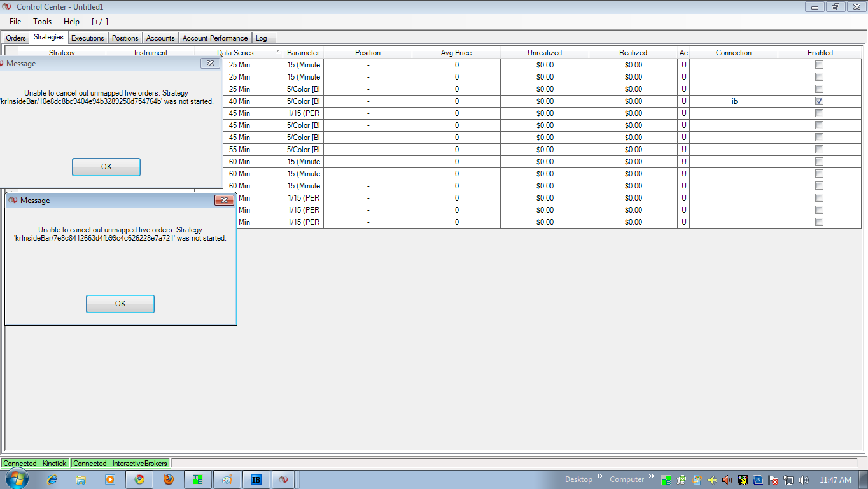Click the green grid icon in system tray

[666, 480]
